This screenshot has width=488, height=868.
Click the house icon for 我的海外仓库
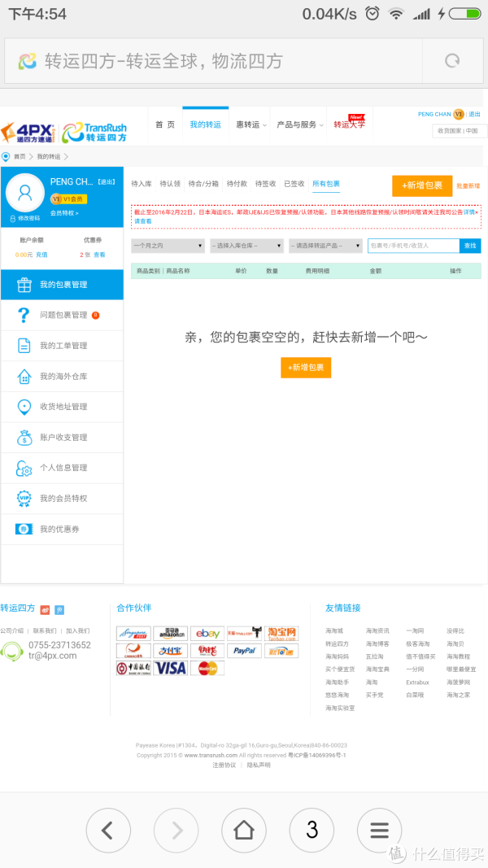(x=24, y=377)
